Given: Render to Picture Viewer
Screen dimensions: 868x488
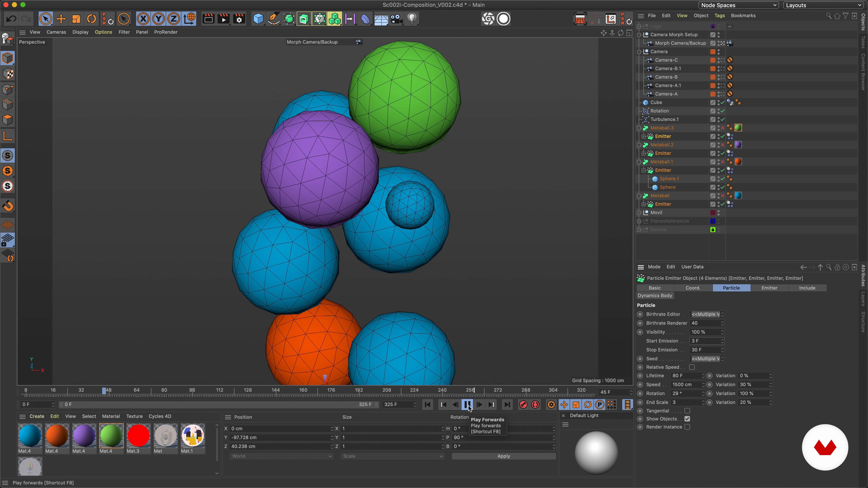Looking at the screenshot, I should point(224,19).
